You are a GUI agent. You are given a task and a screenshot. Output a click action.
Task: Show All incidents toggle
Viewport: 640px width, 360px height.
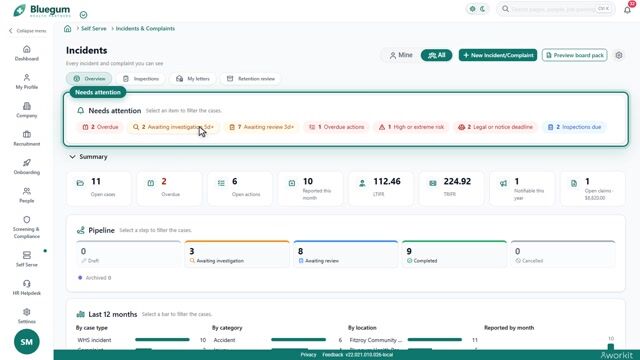pyautogui.click(x=436, y=55)
